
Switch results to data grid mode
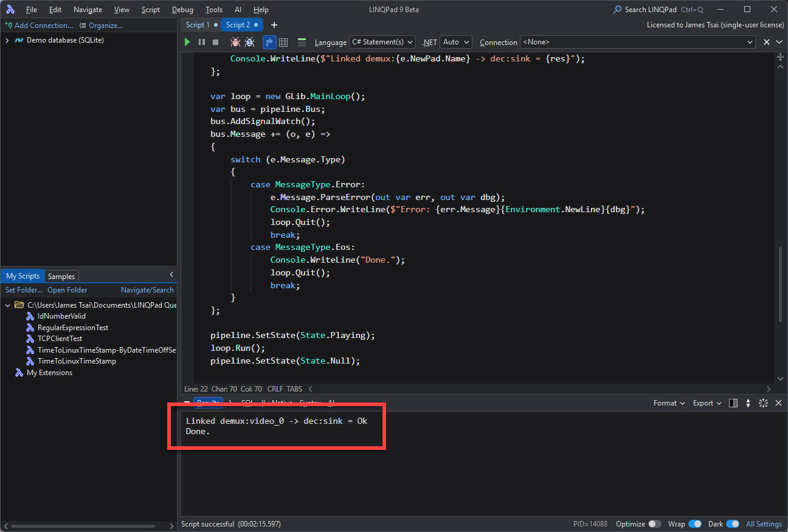[x=283, y=42]
